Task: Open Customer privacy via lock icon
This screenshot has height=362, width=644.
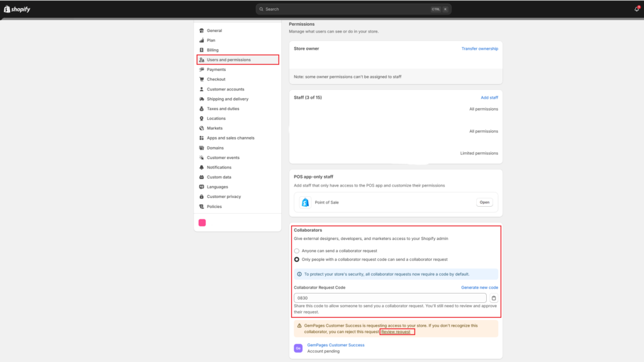Action: point(203,196)
